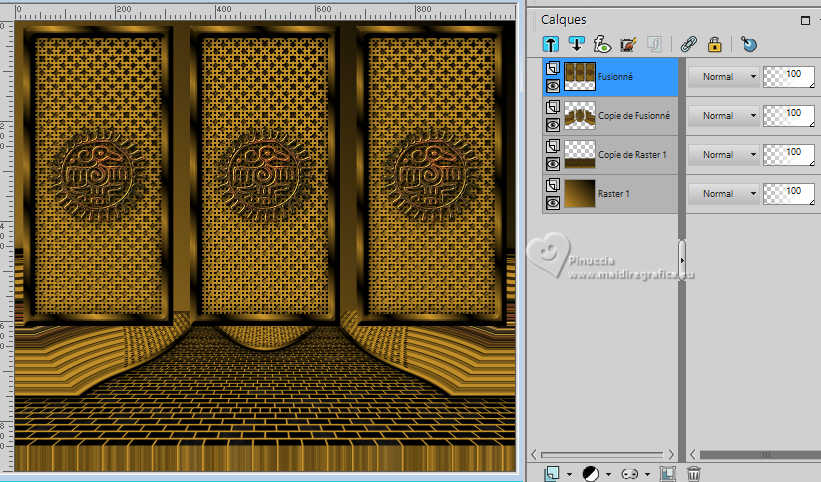Click the layer effects visibility icon
The height and width of the screenshot is (482, 821).
(602, 44)
